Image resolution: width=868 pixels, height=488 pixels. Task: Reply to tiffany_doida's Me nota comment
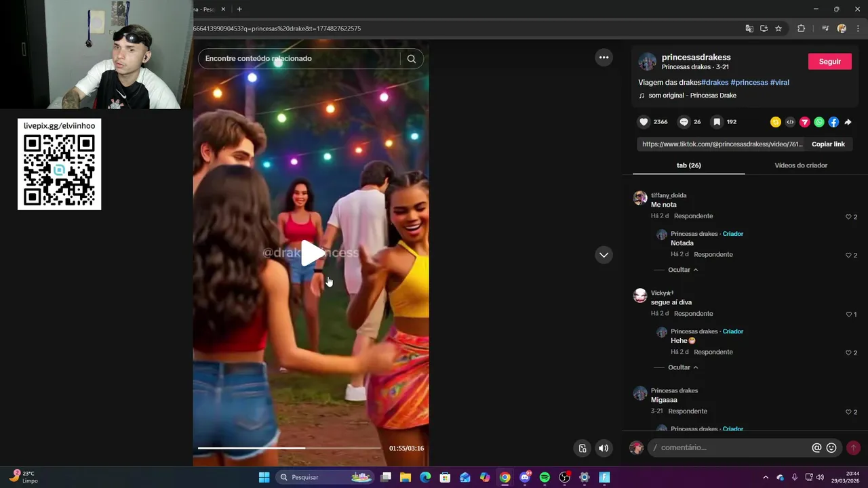click(693, 216)
